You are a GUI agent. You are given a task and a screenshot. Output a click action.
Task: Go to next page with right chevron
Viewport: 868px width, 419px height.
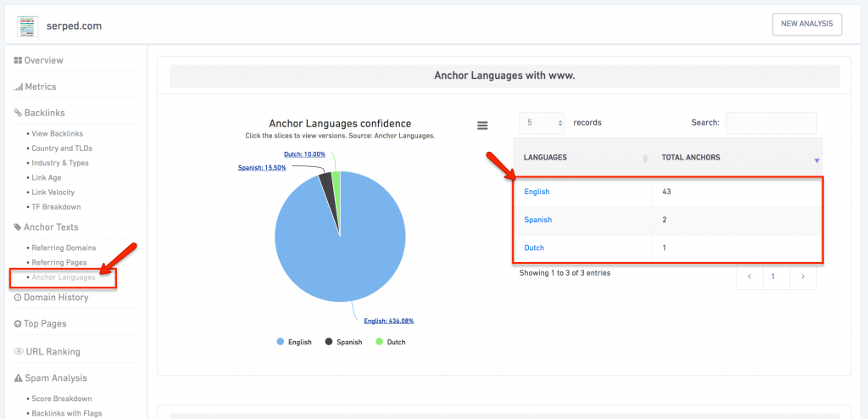[x=804, y=276]
